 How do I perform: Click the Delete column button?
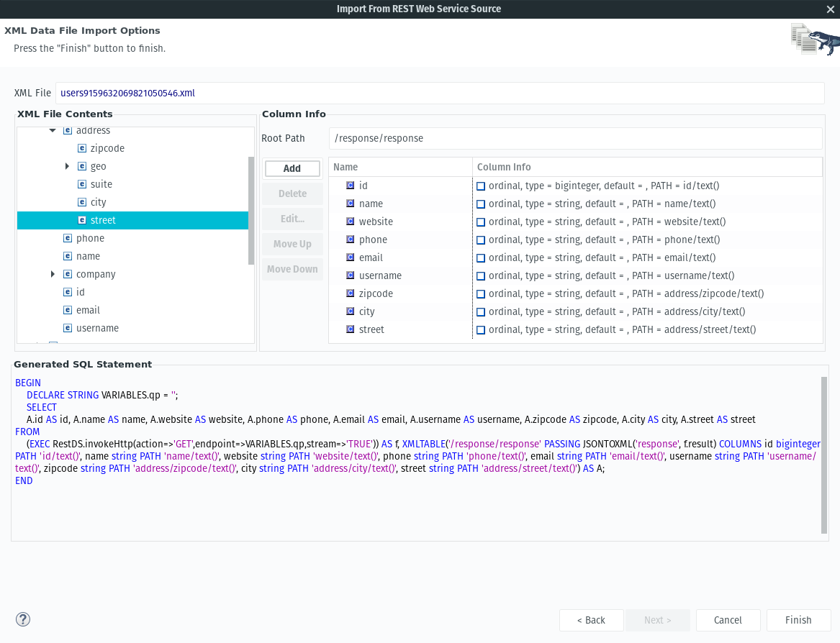pyautogui.click(x=292, y=193)
